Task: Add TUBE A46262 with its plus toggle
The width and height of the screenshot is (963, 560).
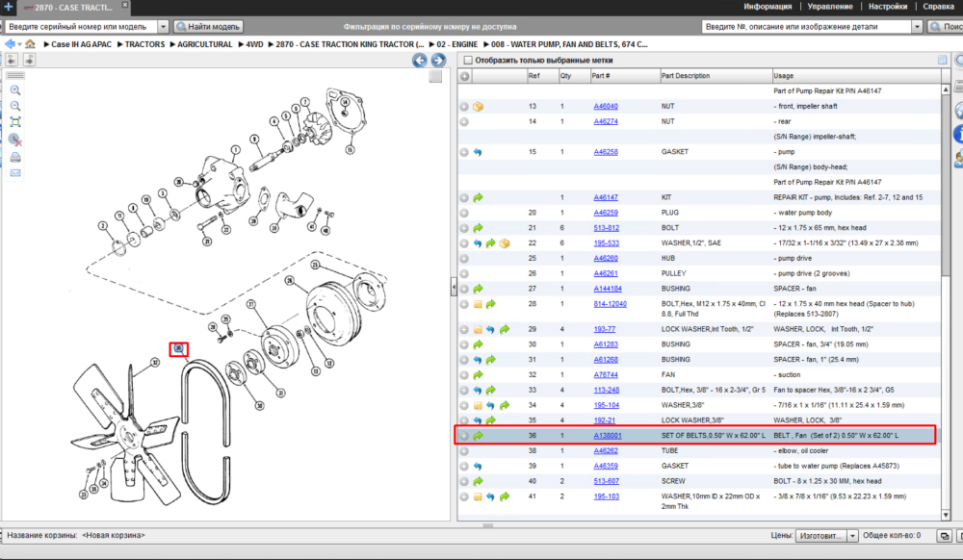Action: [464, 451]
